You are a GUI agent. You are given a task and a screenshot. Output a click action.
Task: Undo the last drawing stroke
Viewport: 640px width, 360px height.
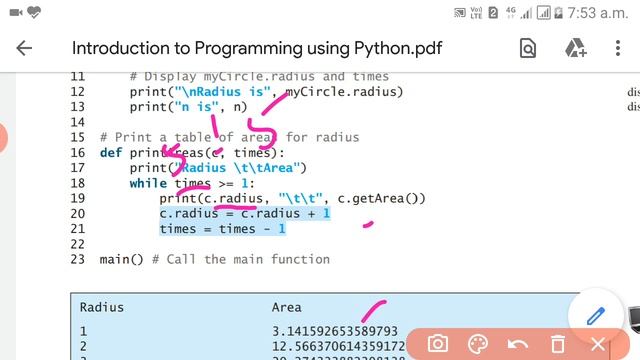click(x=518, y=345)
